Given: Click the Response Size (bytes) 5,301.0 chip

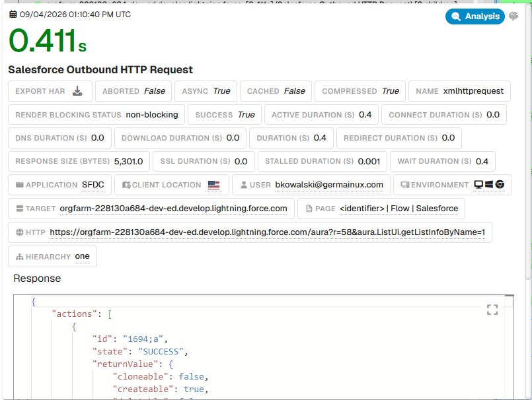Looking at the screenshot, I should click(79, 161).
